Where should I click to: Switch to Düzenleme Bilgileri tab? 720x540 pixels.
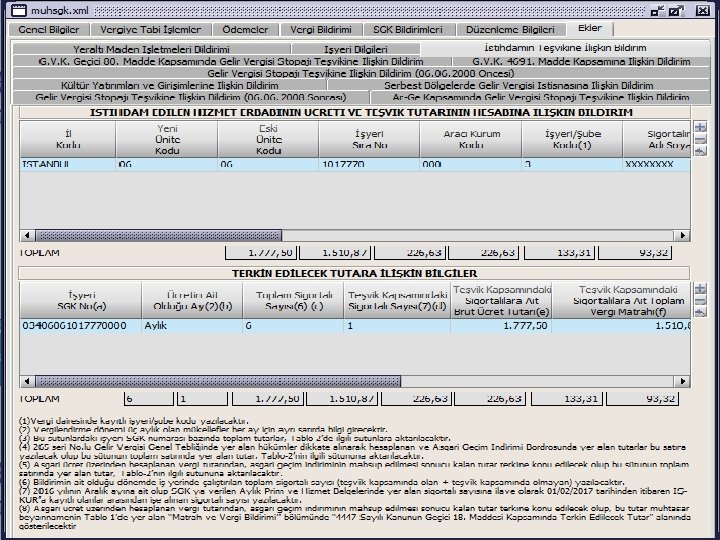point(510,30)
